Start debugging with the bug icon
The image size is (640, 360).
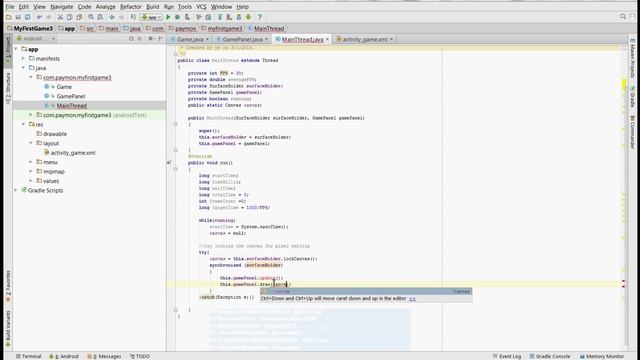point(178,17)
